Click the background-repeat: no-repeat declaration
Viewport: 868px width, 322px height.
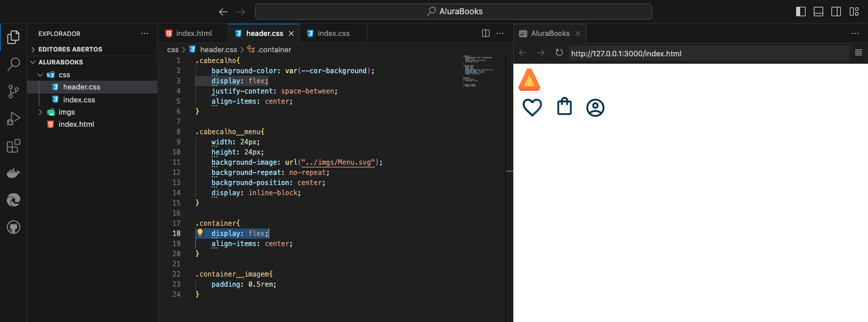tap(270, 172)
